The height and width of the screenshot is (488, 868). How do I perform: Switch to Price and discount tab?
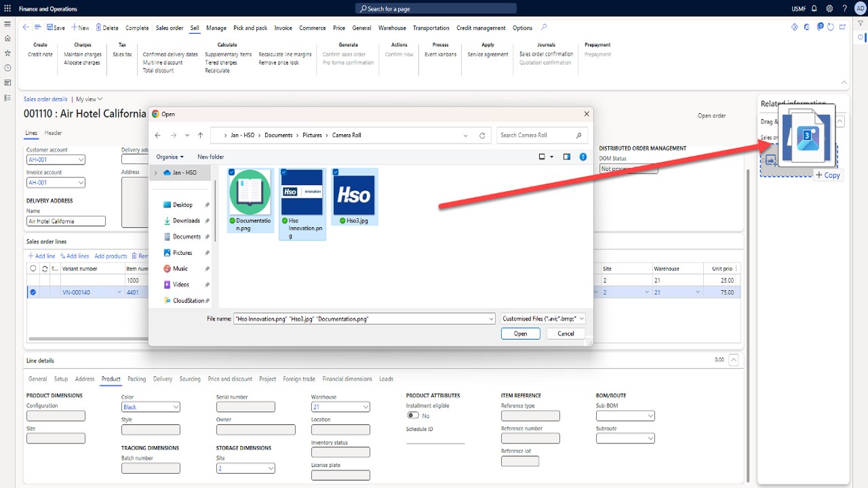(x=230, y=379)
